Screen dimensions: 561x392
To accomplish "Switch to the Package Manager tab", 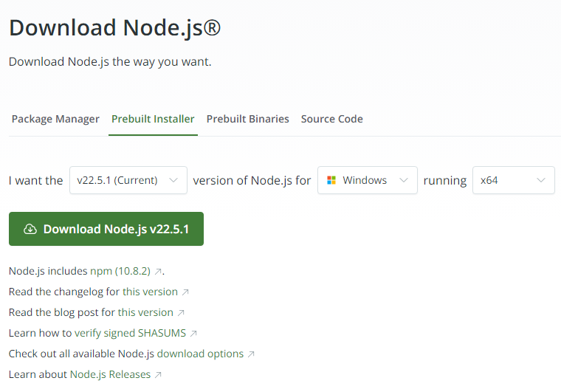I will pyautogui.click(x=55, y=119).
